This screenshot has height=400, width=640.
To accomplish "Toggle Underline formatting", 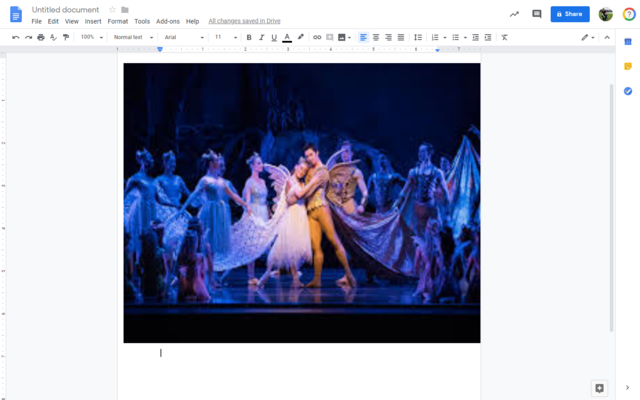I will [x=274, y=37].
